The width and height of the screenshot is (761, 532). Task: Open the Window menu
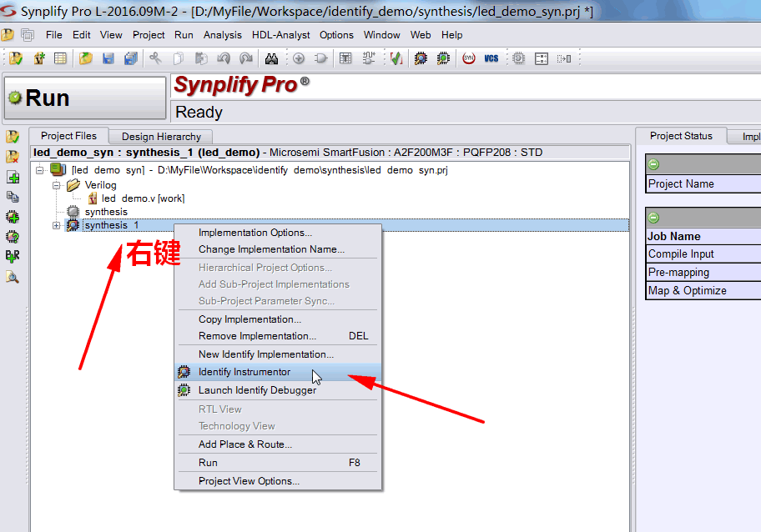click(382, 35)
